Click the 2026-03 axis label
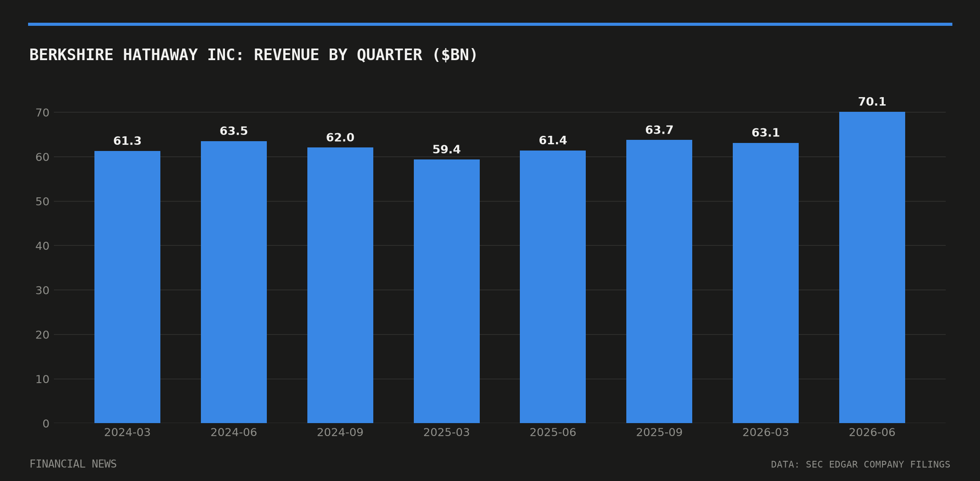980x481 pixels. [x=766, y=432]
